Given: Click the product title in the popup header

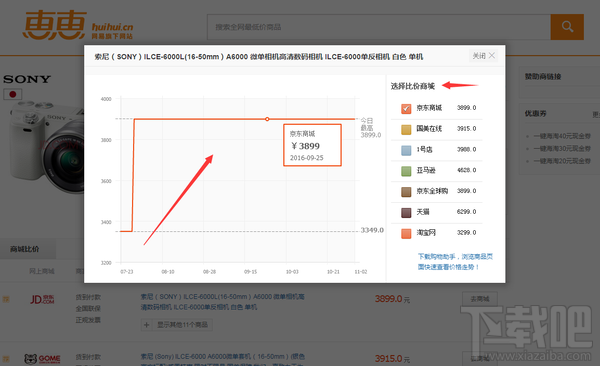Looking at the screenshot, I should coord(259,57).
